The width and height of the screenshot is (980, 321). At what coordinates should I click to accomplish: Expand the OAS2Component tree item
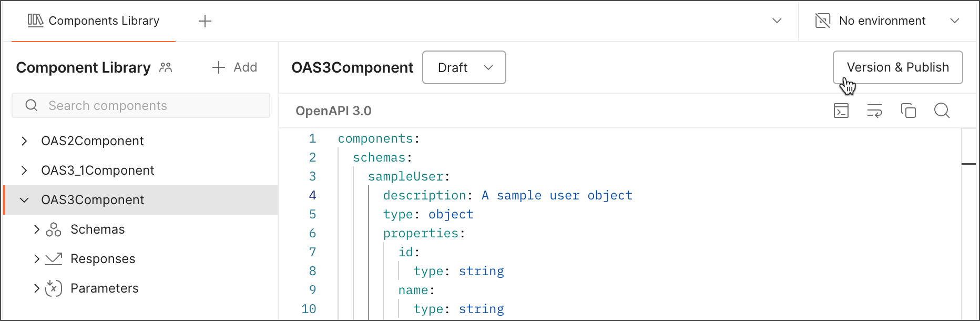[x=24, y=141]
